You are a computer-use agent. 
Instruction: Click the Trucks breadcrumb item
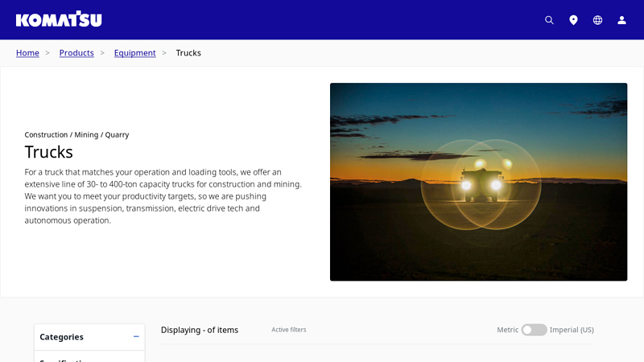[x=188, y=53]
